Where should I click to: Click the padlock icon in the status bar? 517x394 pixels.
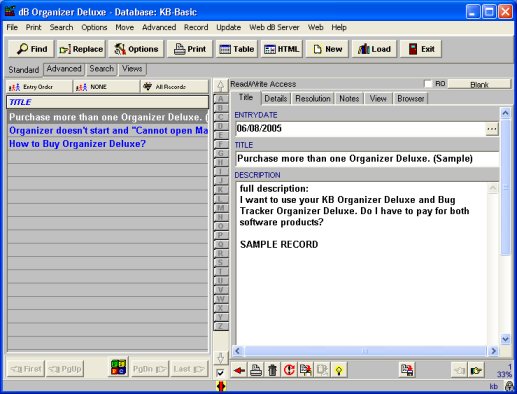[509, 386]
